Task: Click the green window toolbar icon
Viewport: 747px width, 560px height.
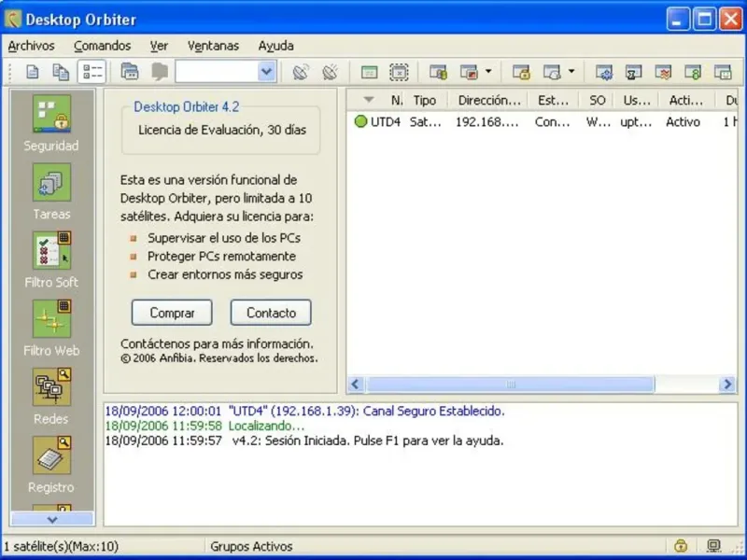Action: click(369, 73)
